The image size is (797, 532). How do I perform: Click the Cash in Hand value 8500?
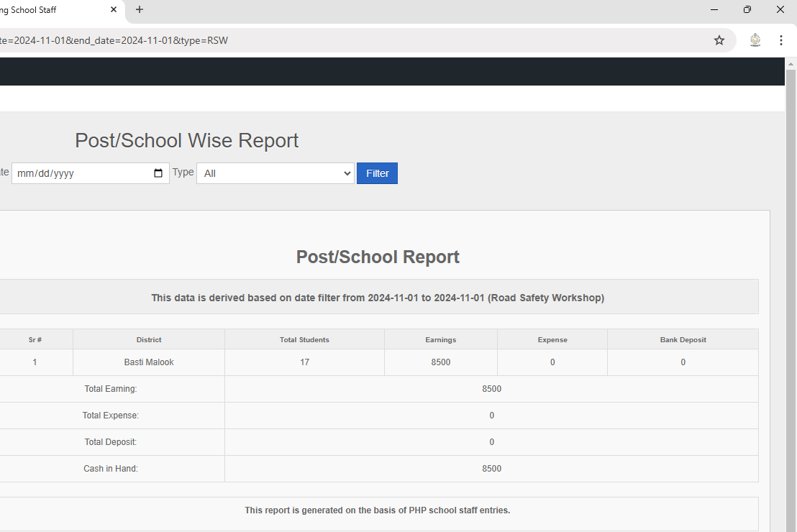click(491, 469)
